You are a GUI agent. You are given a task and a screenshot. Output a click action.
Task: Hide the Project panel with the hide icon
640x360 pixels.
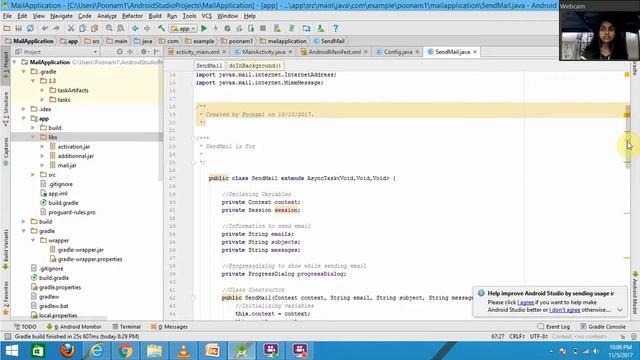157,52
